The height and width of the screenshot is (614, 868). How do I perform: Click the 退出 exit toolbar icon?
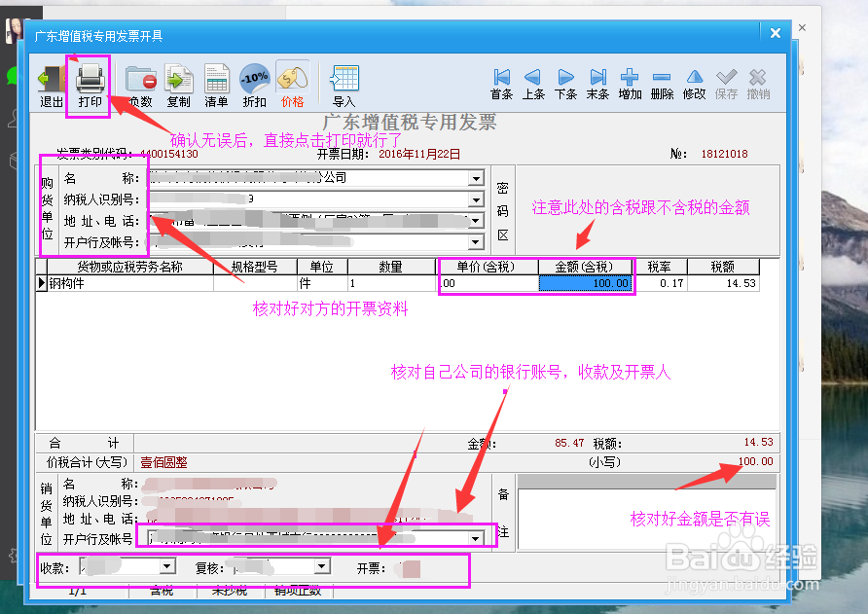(x=51, y=86)
